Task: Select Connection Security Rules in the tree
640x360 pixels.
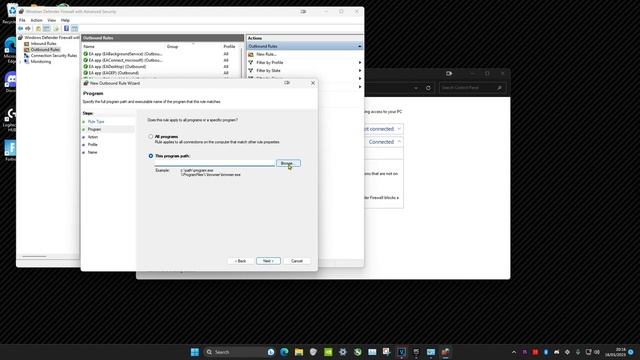Action: 54,56
